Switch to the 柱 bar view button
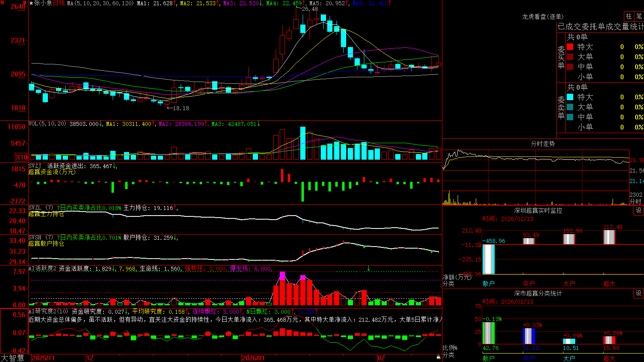This screenshot has width=644, height=362. [629, 16]
